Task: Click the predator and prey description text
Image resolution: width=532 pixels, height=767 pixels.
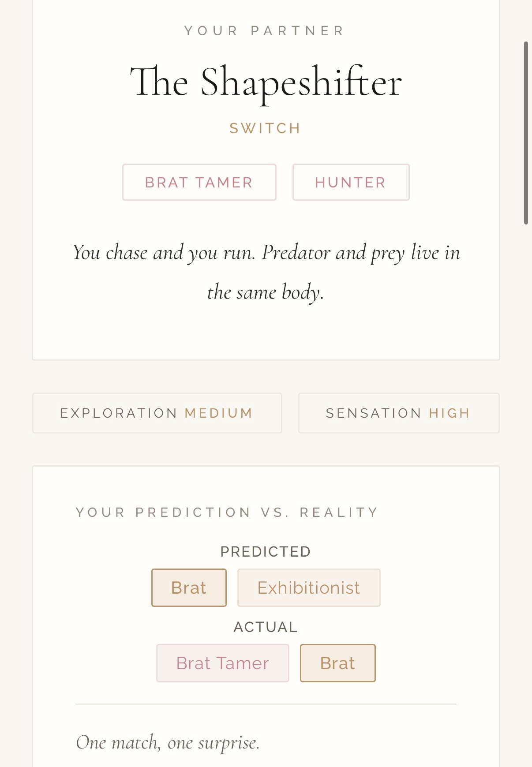Action: point(266,272)
